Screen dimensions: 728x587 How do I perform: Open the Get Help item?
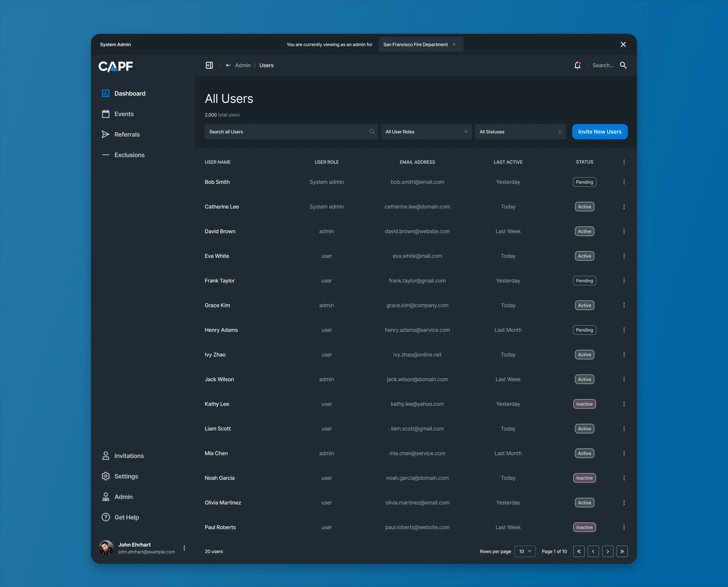[x=126, y=517]
